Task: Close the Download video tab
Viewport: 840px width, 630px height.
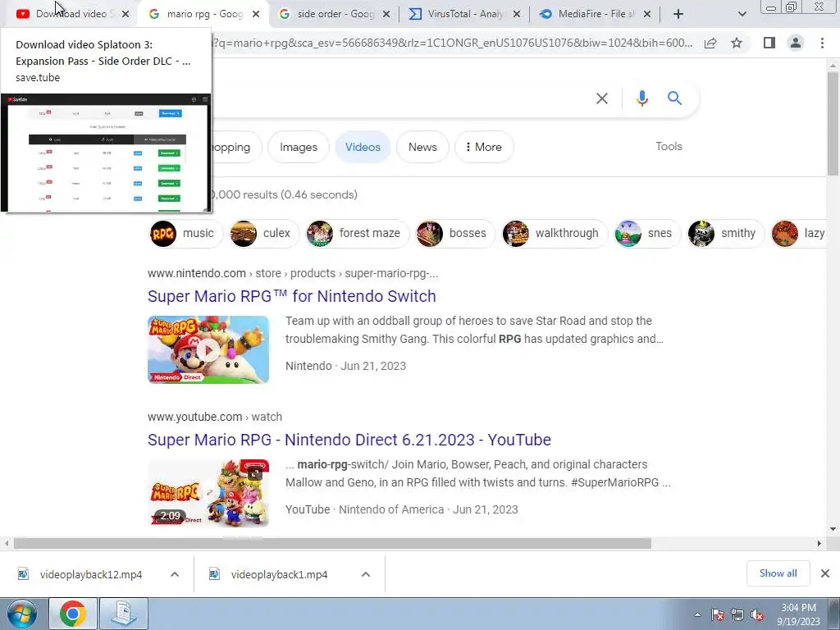Action: pos(126,14)
